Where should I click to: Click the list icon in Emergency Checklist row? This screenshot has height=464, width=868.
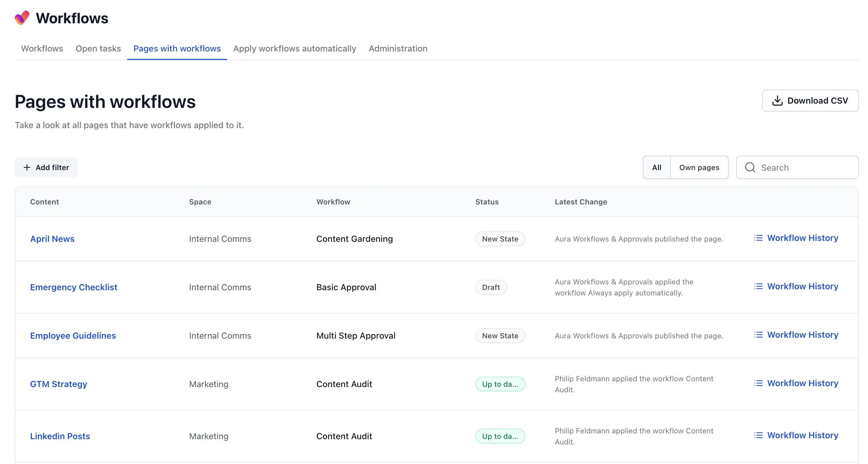tap(758, 287)
